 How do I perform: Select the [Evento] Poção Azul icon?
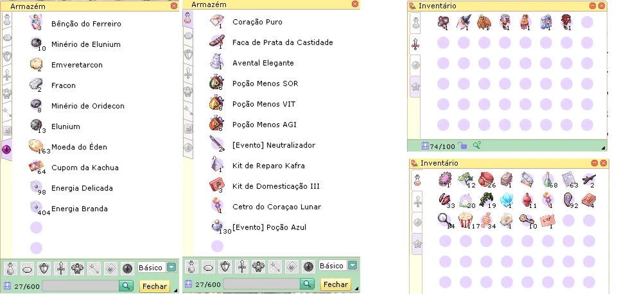pos(217,226)
